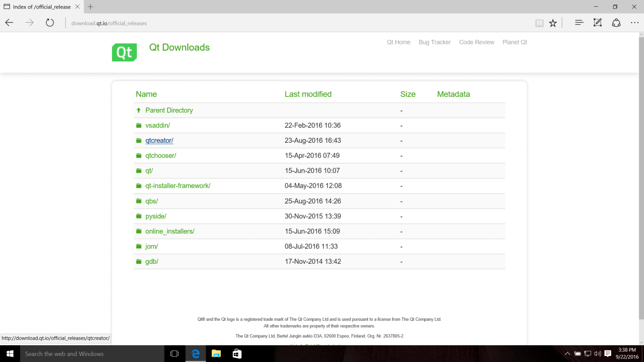The width and height of the screenshot is (644, 362).
Task: Expand hidden tray icons with the chevron
Action: 567,353
